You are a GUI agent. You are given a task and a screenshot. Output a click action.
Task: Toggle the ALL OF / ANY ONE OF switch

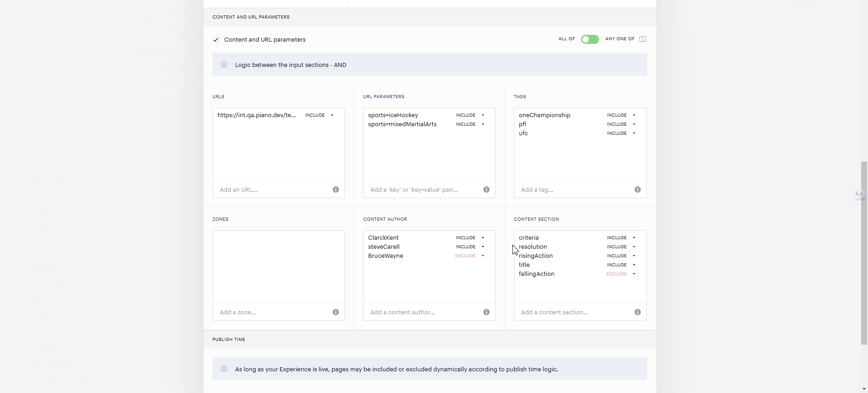[590, 39]
